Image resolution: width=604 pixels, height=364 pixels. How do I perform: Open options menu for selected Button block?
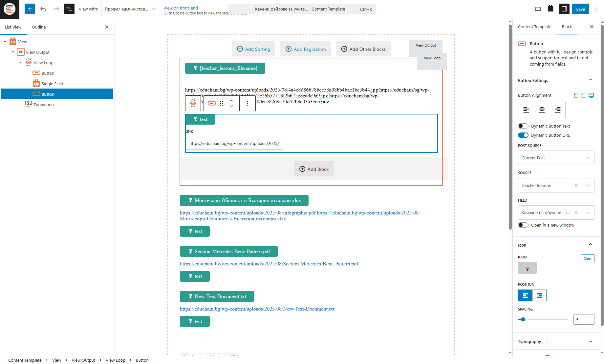(108, 94)
